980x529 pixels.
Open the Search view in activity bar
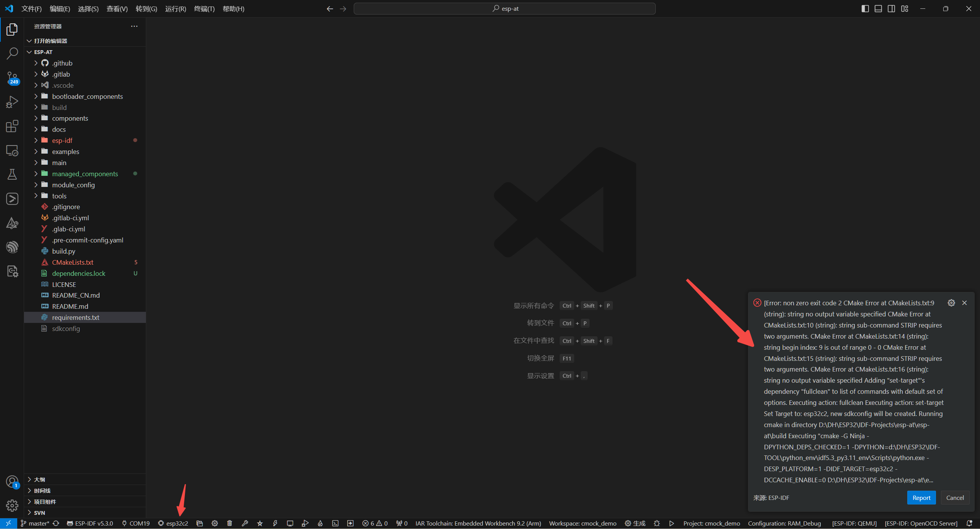coord(12,54)
